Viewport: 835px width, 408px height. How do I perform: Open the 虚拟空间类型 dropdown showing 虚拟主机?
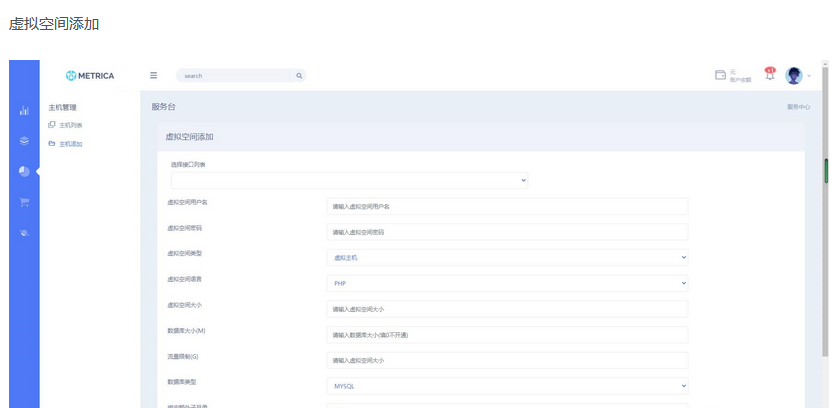pyautogui.click(x=507, y=258)
